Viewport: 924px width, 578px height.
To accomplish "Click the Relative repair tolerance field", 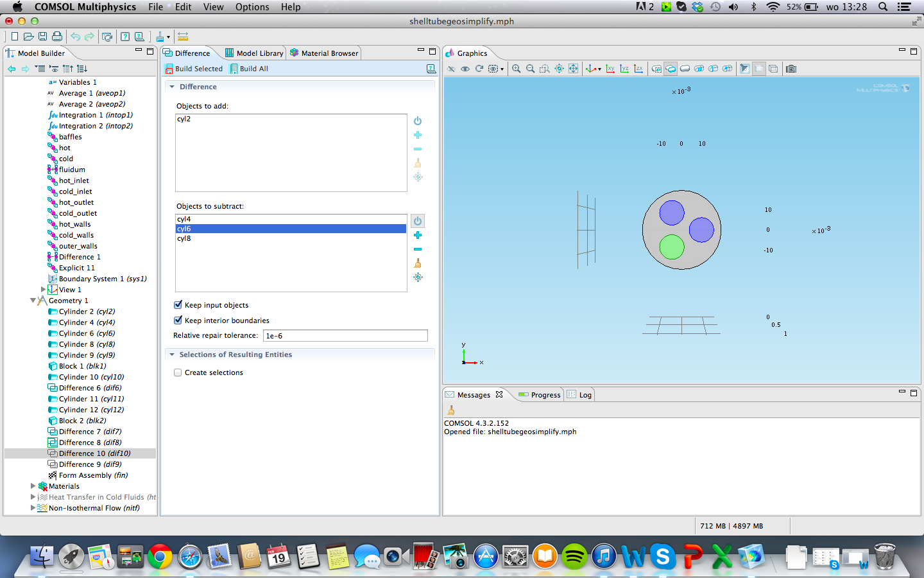I will (x=345, y=336).
